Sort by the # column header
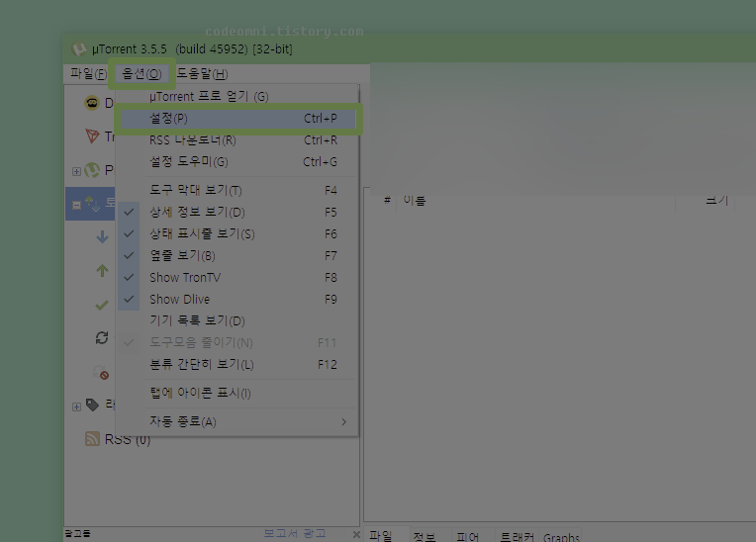756x542 pixels. pyautogui.click(x=387, y=200)
